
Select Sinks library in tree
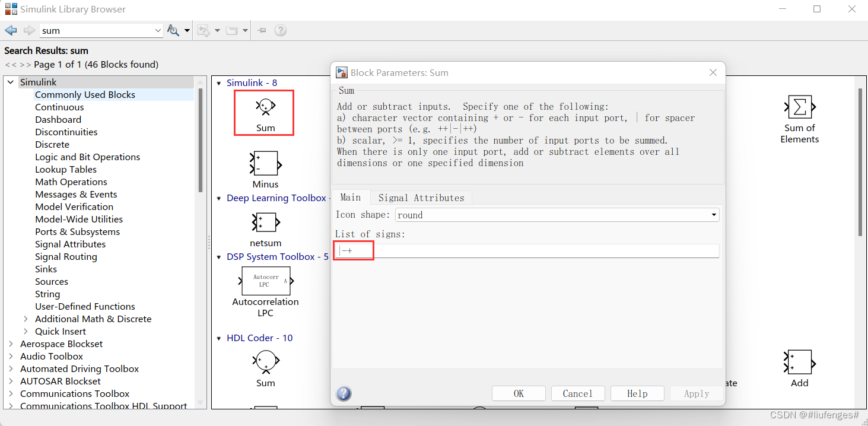tap(46, 269)
